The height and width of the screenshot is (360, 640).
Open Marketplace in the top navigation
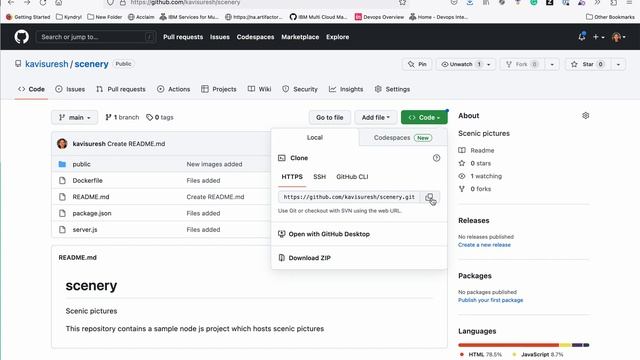300,37
